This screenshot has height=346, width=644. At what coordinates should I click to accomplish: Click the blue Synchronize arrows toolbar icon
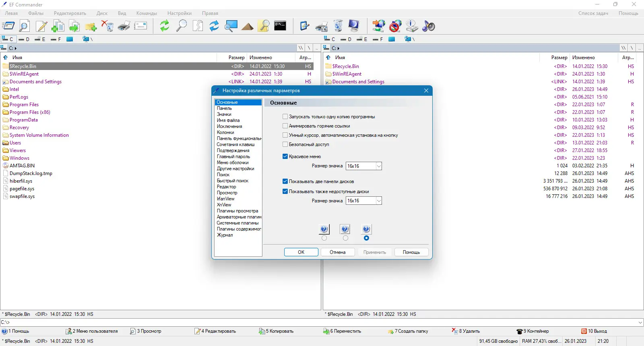click(x=214, y=26)
